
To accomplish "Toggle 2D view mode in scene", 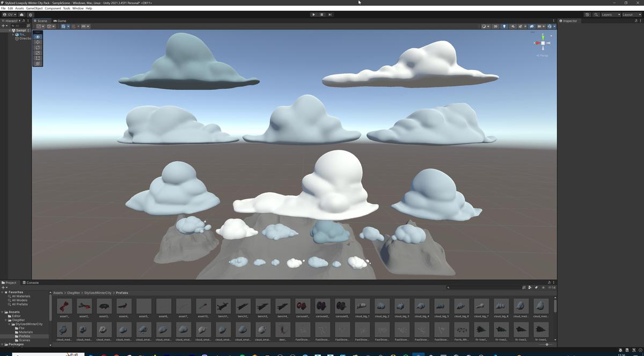I will pos(495,26).
